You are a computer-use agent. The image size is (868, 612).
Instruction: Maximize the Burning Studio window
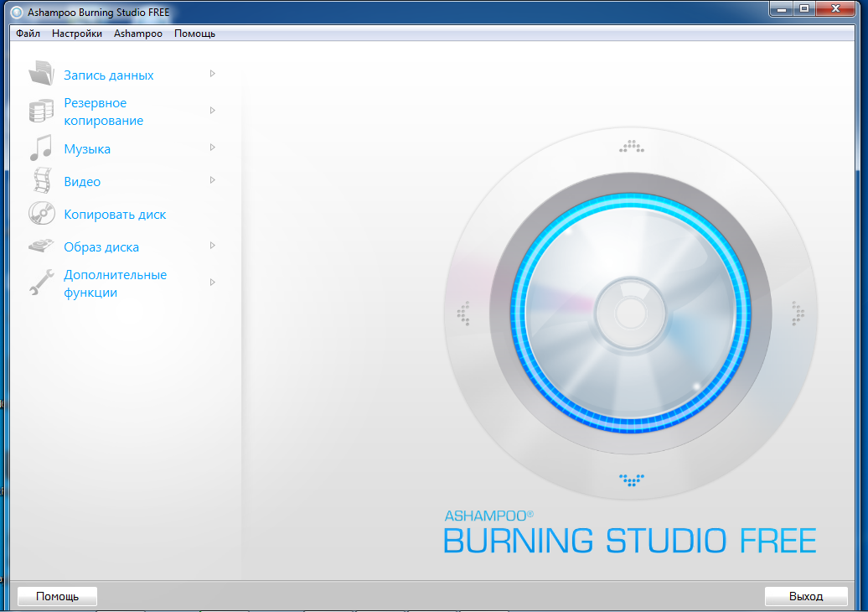click(x=805, y=9)
